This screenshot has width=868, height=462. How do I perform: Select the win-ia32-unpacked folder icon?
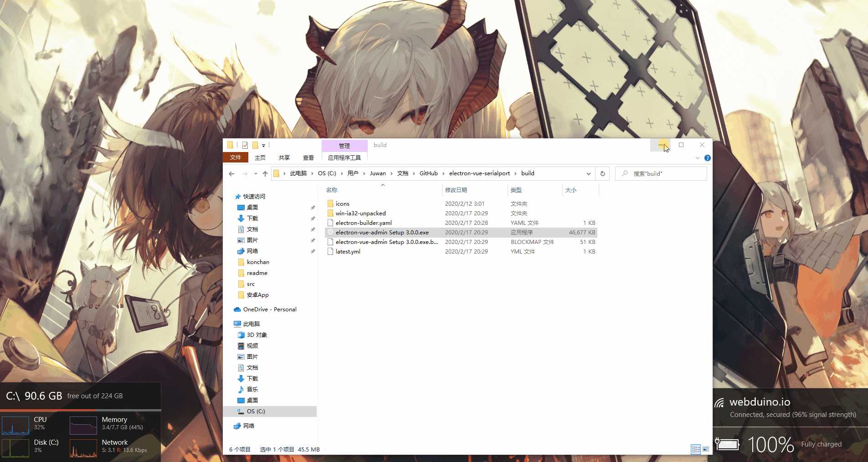[330, 213]
